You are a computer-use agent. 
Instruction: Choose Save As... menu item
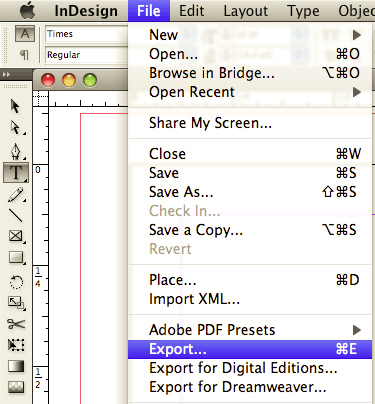(x=250, y=192)
